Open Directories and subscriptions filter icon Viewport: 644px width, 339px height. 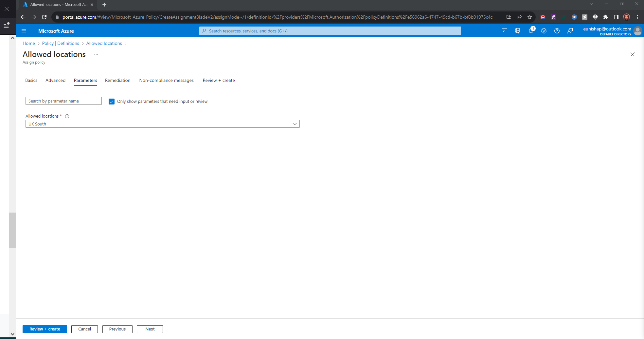(518, 31)
